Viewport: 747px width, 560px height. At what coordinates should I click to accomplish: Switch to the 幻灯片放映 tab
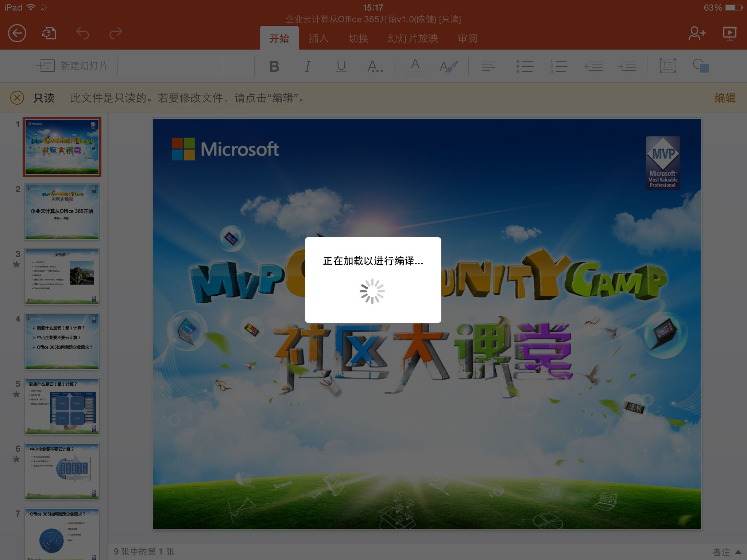point(413,38)
